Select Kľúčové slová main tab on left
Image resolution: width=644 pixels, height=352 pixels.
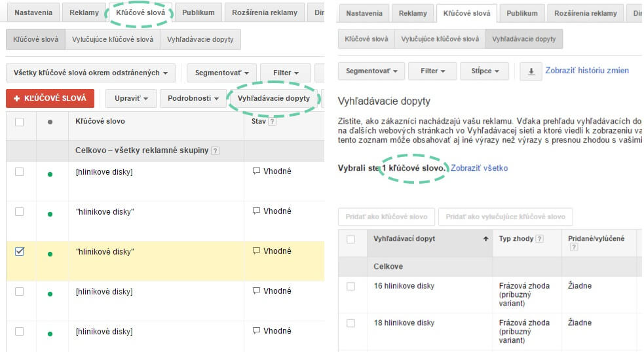140,12
